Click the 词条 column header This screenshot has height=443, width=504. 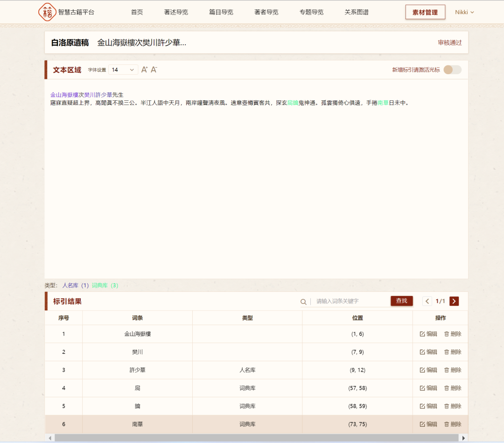click(x=137, y=318)
